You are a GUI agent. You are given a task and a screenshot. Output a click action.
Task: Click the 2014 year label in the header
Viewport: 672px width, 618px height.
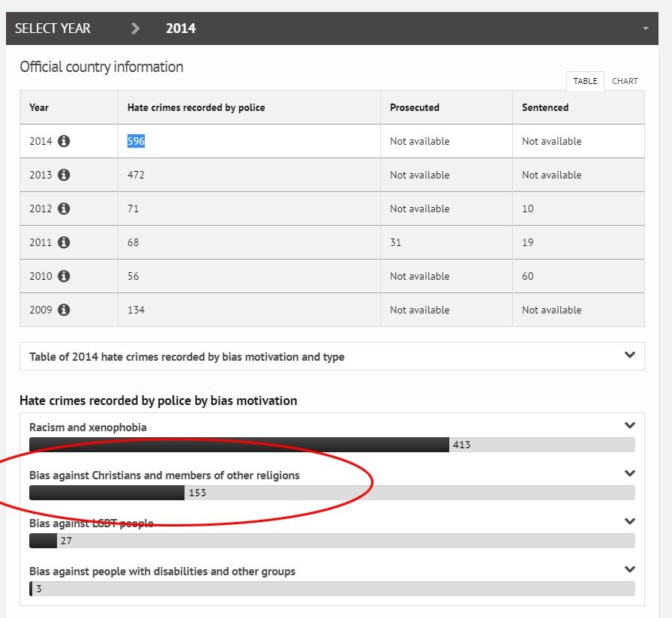pyautogui.click(x=181, y=28)
